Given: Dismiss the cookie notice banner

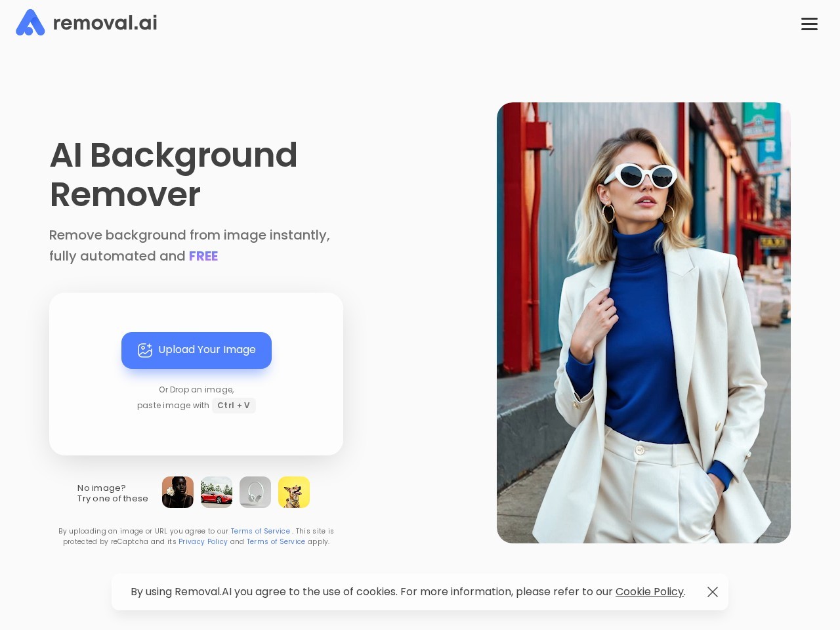Looking at the screenshot, I should [713, 592].
